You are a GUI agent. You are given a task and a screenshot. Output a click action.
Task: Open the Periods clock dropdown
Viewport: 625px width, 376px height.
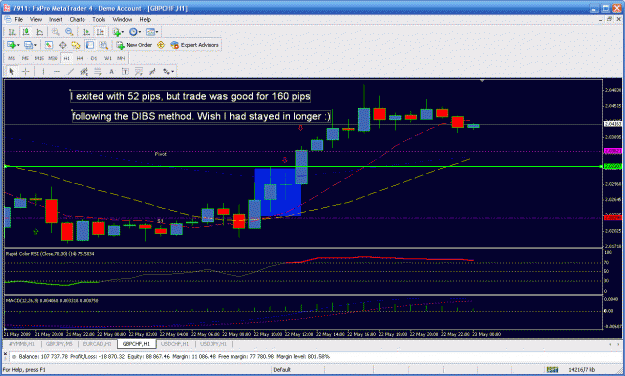click(135, 32)
